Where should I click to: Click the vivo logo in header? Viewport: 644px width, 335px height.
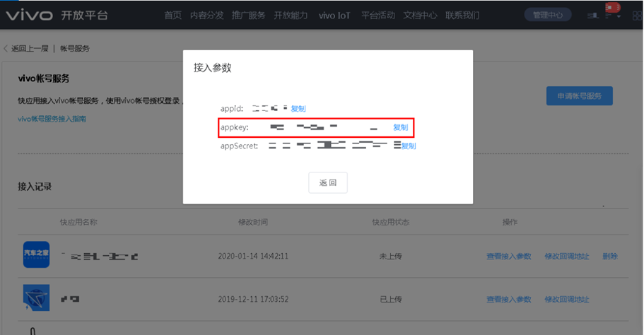[x=29, y=15]
